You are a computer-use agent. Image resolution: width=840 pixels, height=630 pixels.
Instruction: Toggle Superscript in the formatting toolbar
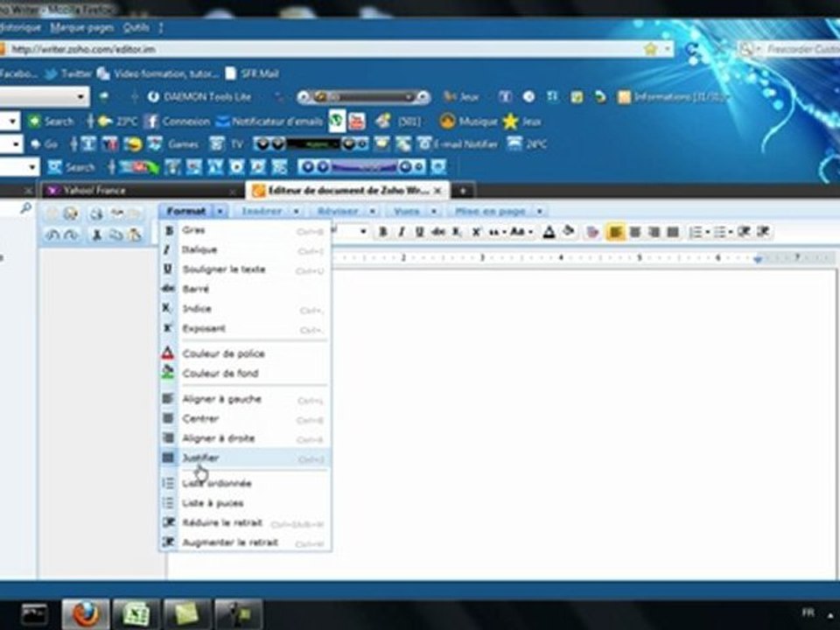click(x=476, y=232)
